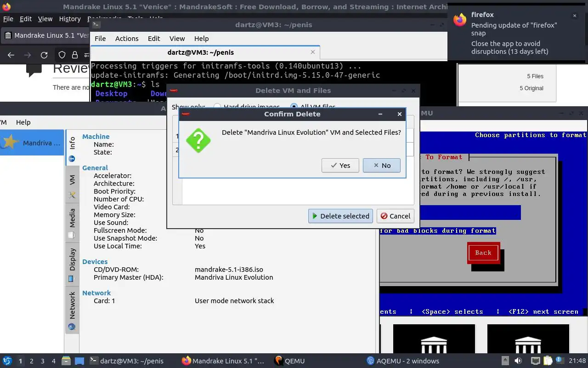Select the Hard drive images radio option
Screen dimensions: 588x368
click(247, 107)
